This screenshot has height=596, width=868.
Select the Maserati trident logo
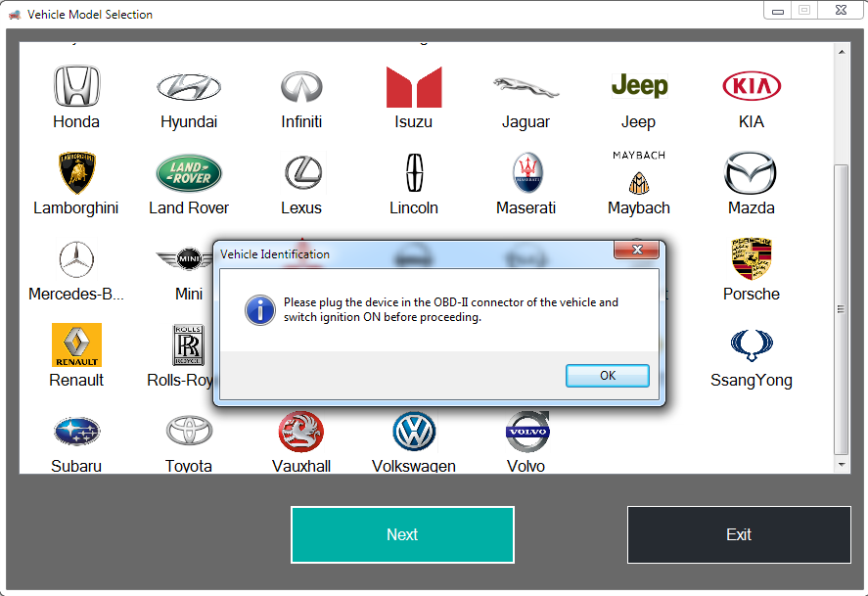(x=527, y=172)
